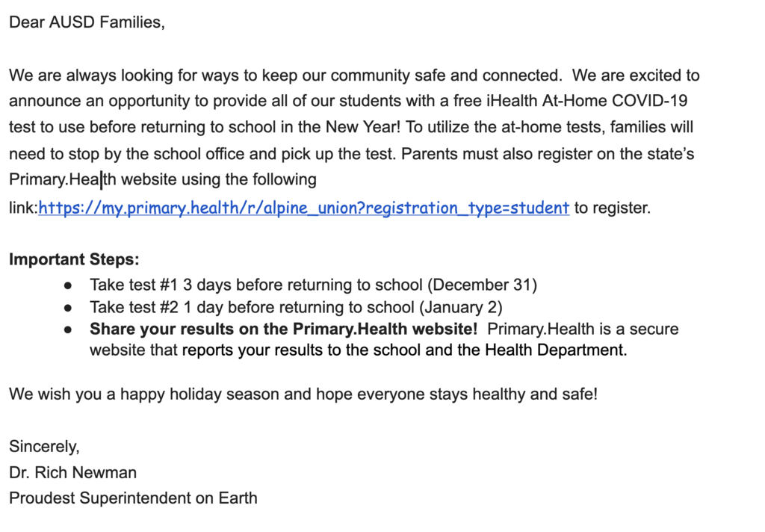Click the title "Proudest Superintendent on Earth"
The width and height of the screenshot is (765, 532).
(x=133, y=498)
